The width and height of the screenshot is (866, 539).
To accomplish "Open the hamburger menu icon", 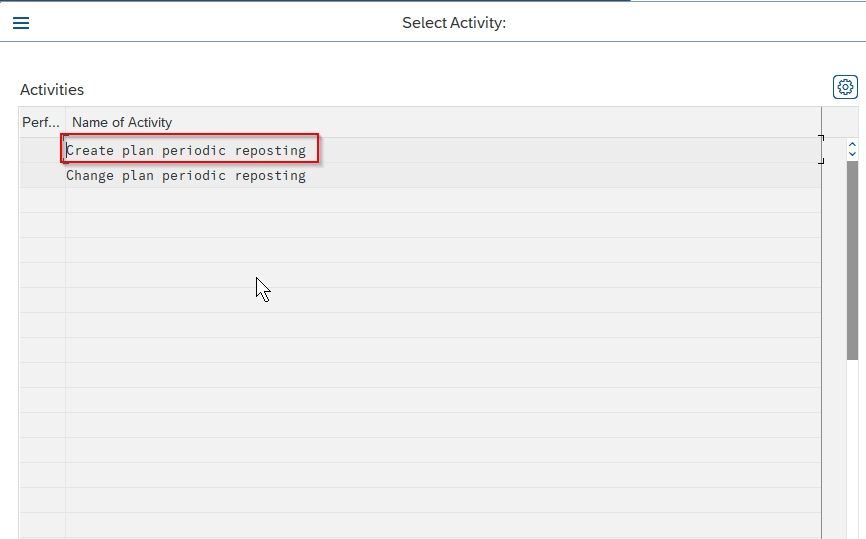I will coord(21,23).
